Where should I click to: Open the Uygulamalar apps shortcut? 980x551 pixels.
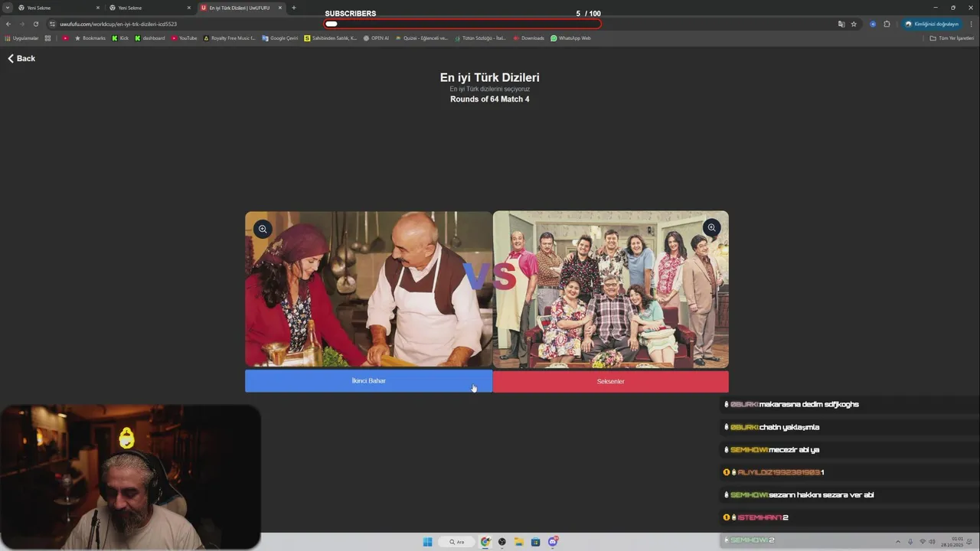click(x=21, y=38)
